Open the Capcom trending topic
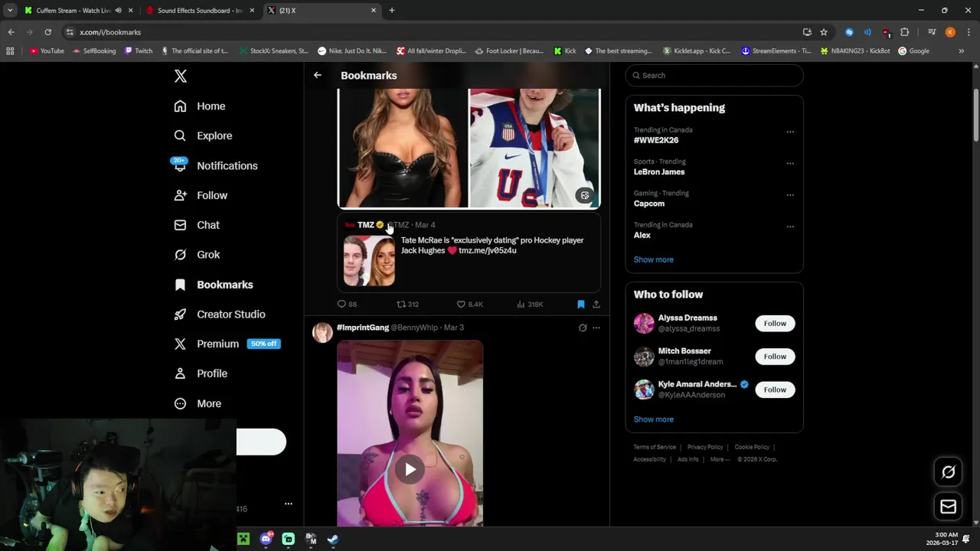The height and width of the screenshot is (551, 980). point(649,204)
